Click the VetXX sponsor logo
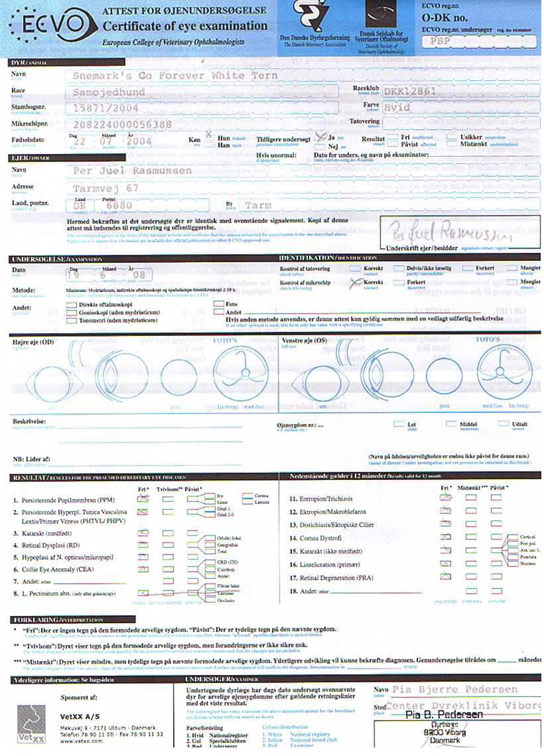The width and height of the screenshot is (544, 756). pyautogui.click(x=31, y=725)
